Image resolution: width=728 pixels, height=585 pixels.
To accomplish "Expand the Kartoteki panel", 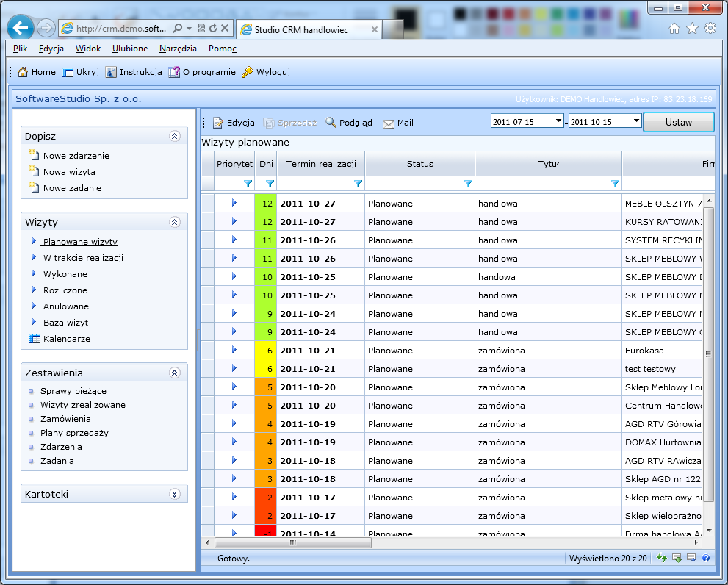I will tap(175, 494).
